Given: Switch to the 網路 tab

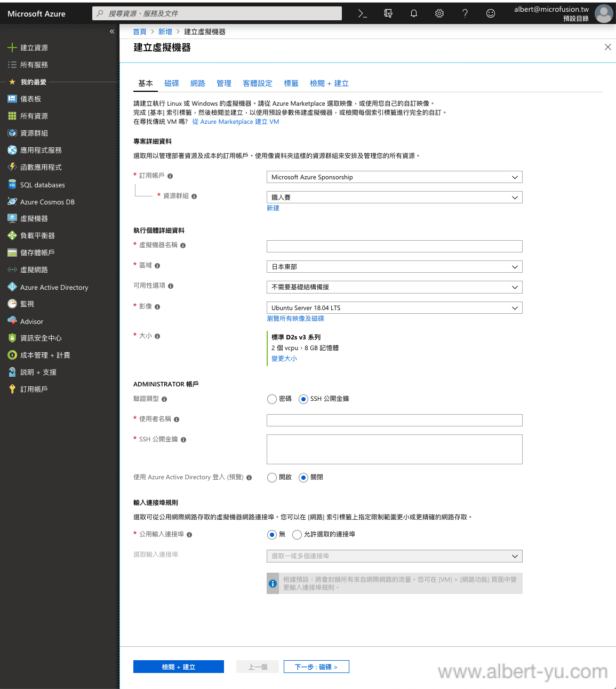Looking at the screenshot, I should (198, 83).
